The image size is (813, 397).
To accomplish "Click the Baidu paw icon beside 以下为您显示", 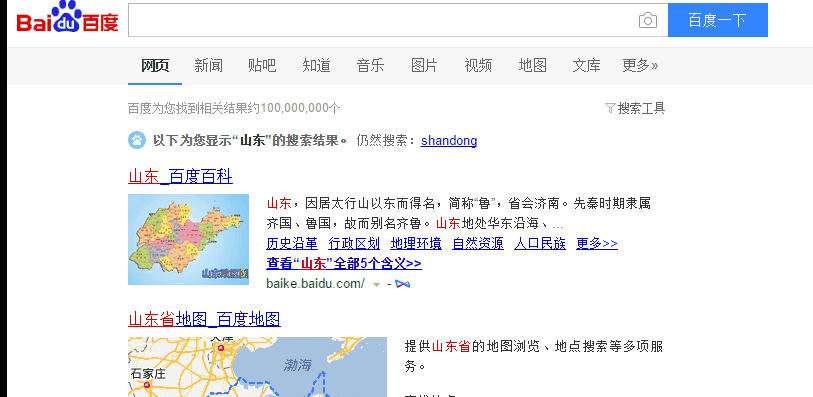I will click(x=137, y=140).
